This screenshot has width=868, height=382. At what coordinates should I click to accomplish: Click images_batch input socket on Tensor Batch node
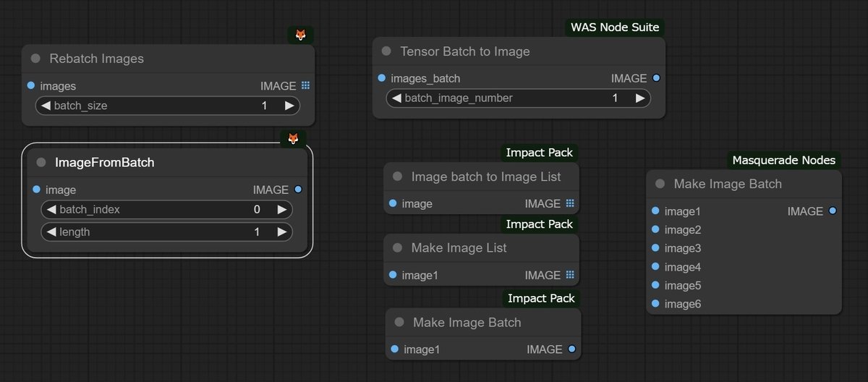coord(382,78)
